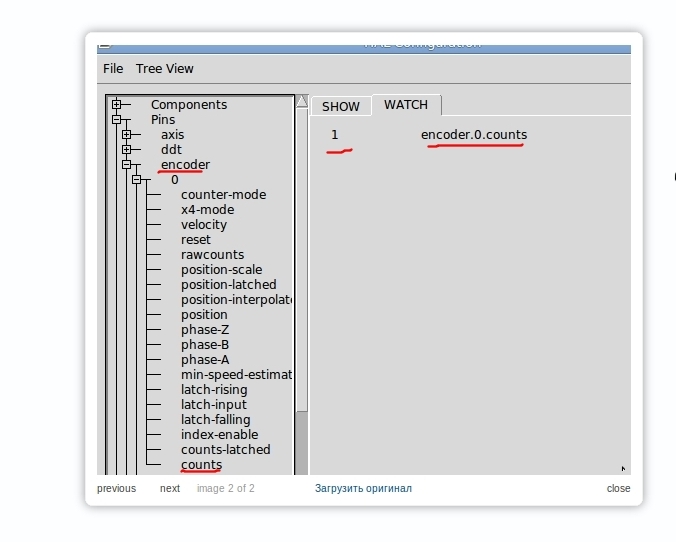Select the counter-mode pin
This screenshot has height=544, width=676.
223,195
